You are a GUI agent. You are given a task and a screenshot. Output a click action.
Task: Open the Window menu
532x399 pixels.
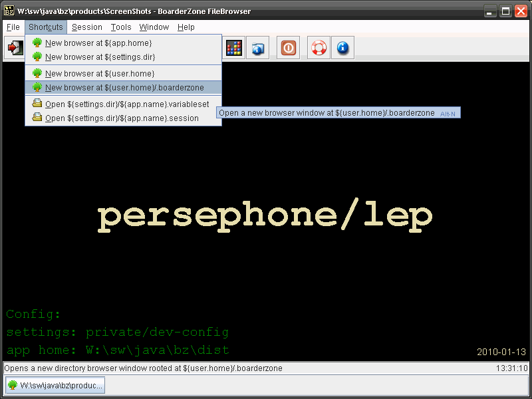(x=154, y=27)
